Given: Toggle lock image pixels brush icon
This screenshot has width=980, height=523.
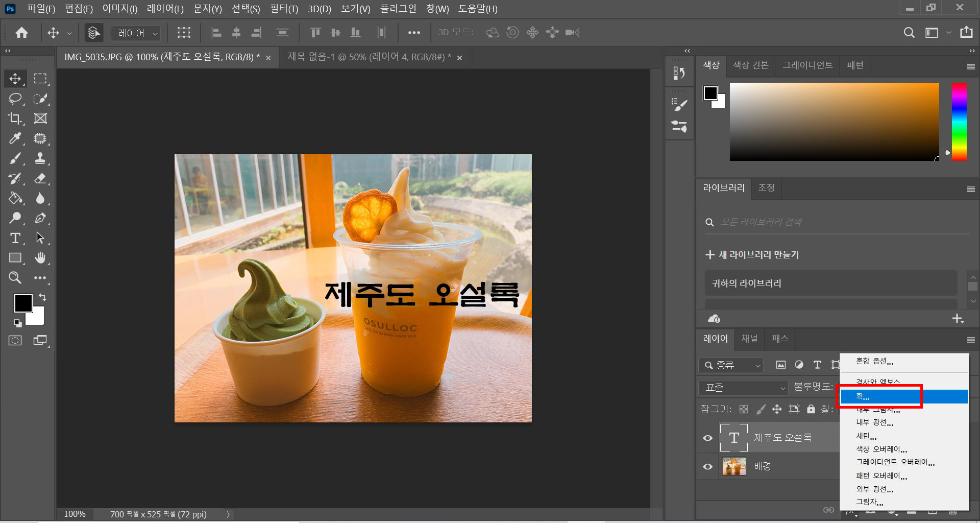Looking at the screenshot, I should point(761,409).
